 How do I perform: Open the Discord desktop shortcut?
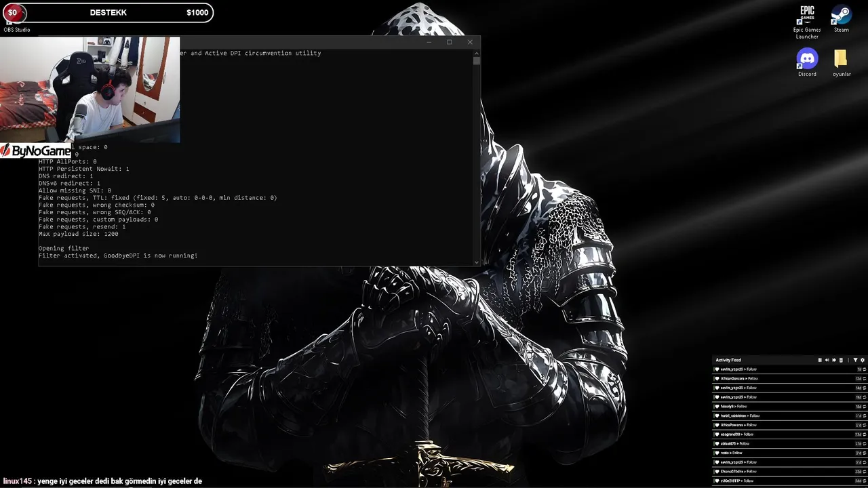click(x=807, y=62)
